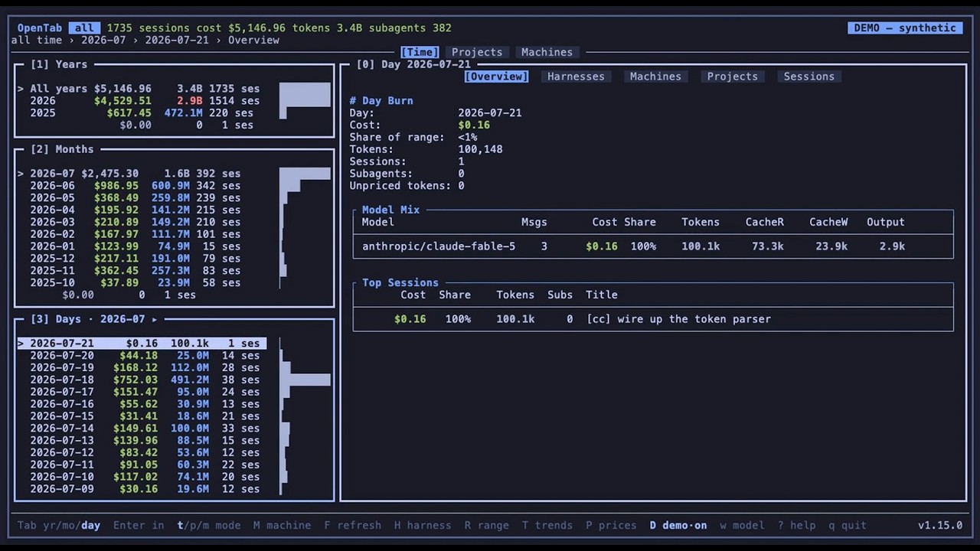The image size is (980, 551).
Task: Click the t/p/m mode footer hint
Action: click(209, 526)
